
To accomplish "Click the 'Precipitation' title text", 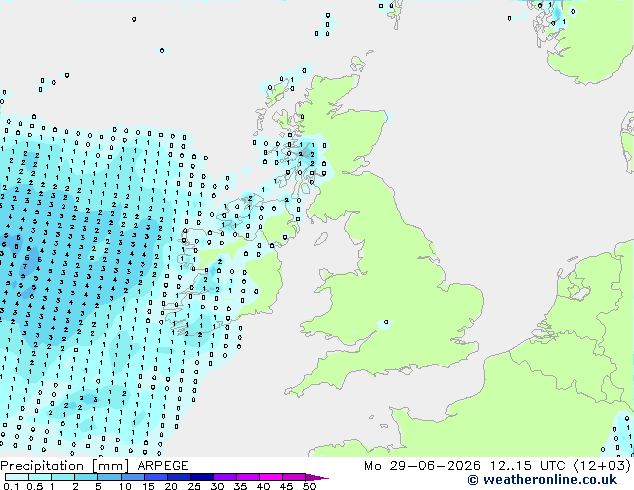I will click(42, 466).
